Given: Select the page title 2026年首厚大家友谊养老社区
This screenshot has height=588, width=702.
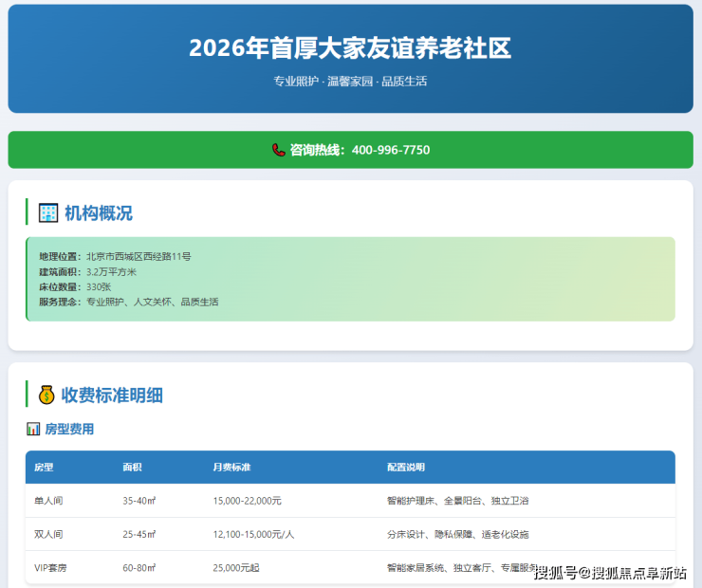Looking at the screenshot, I should (350, 48).
